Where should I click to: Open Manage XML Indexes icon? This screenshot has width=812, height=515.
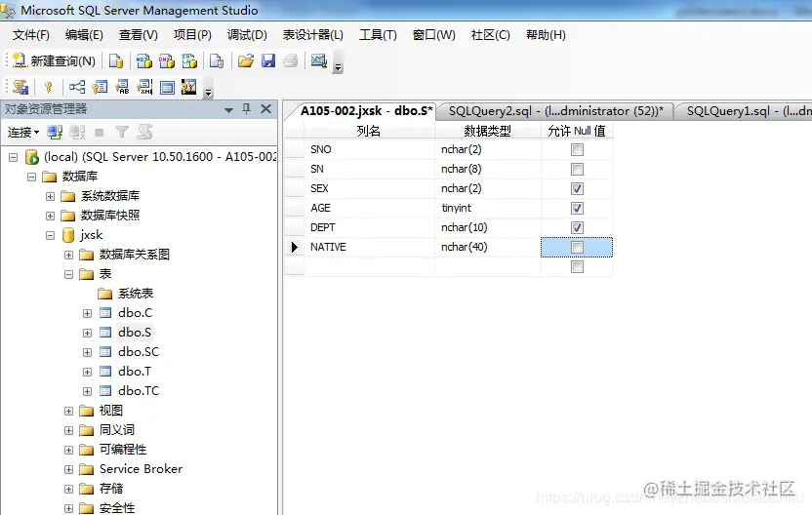(144, 87)
